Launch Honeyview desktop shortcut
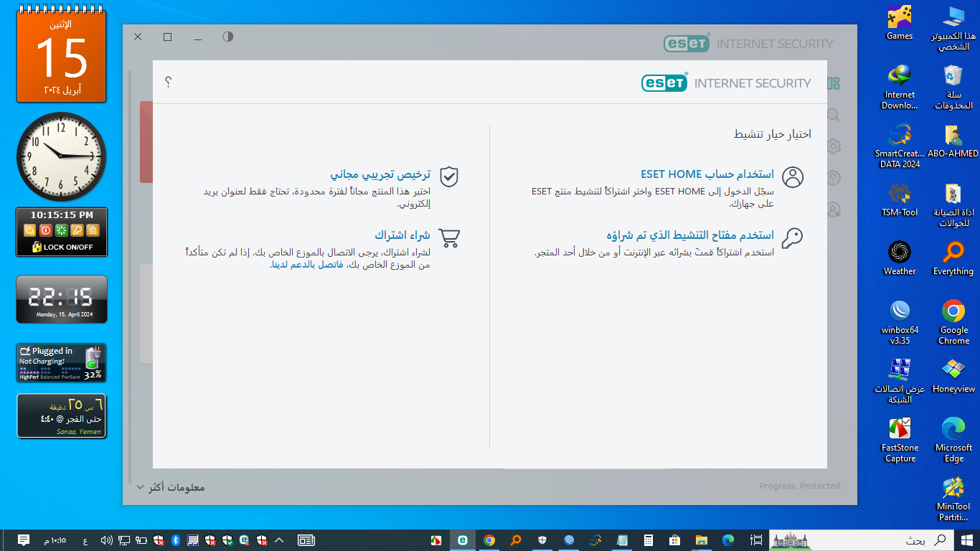Viewport: 980px width, 551px height. tap(953, 377)
